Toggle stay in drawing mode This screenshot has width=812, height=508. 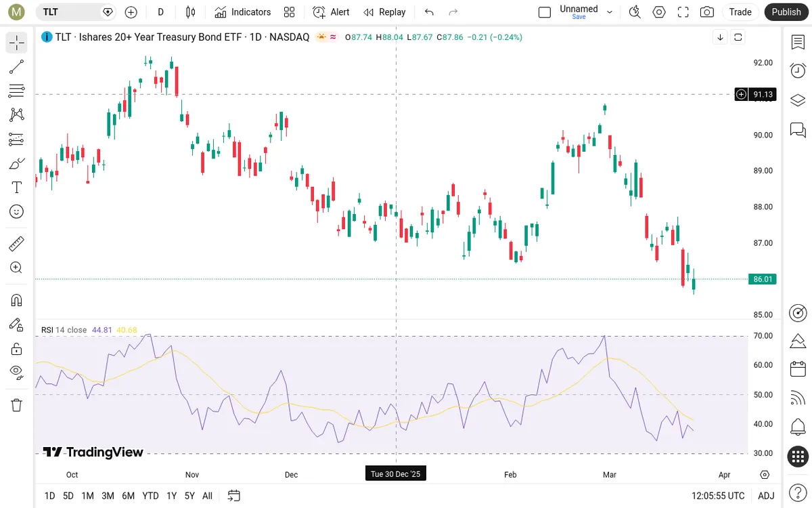(17, 324)
